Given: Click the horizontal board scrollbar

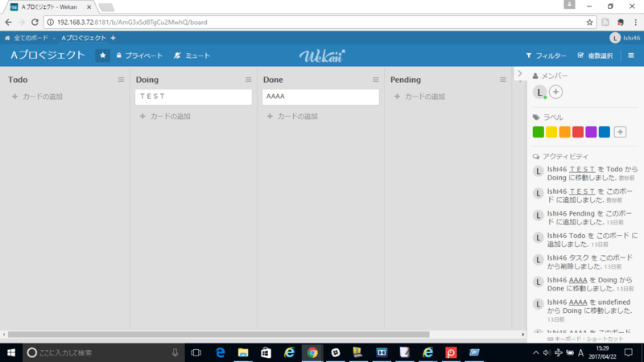Looking at the screenshot, I should [x=218, y=335].
